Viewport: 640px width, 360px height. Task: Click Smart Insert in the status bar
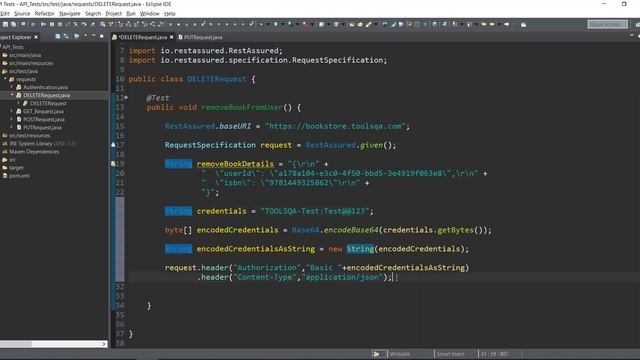450,354
